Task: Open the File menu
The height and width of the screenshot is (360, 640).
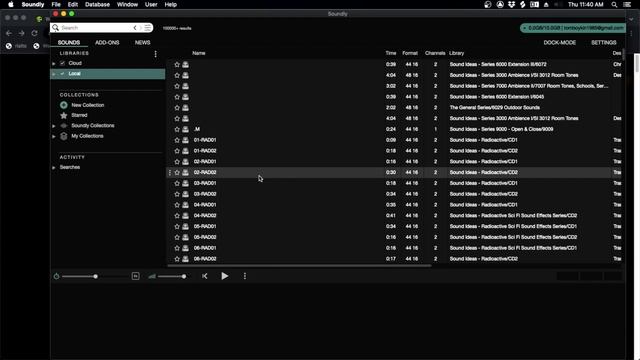Action: (x=56, y=4)
